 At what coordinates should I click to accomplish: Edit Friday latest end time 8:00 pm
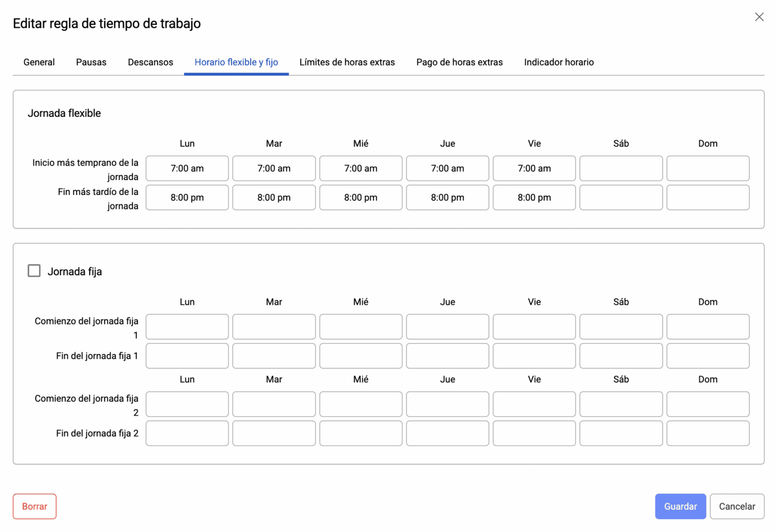[x=534, y=198]
